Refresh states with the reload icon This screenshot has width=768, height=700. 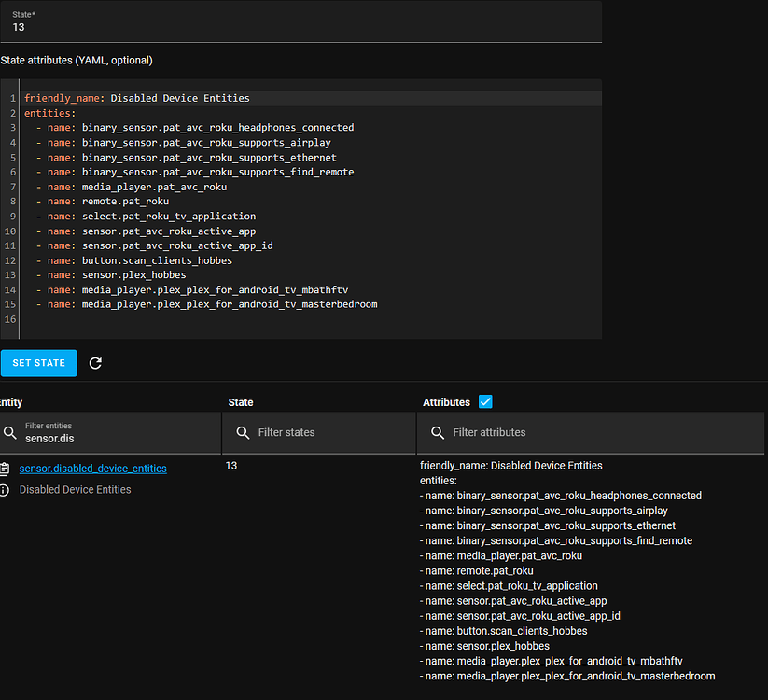[x=95, y=363]
